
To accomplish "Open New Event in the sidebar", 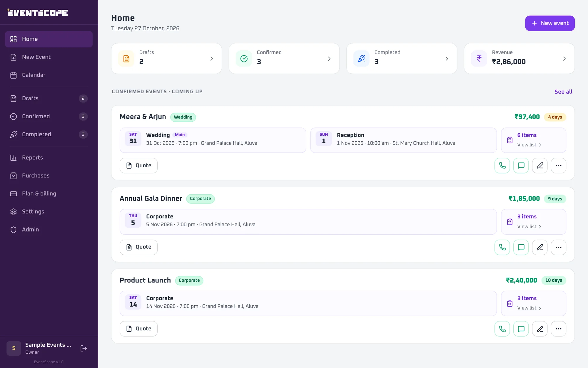I will (x=49, y=57).
